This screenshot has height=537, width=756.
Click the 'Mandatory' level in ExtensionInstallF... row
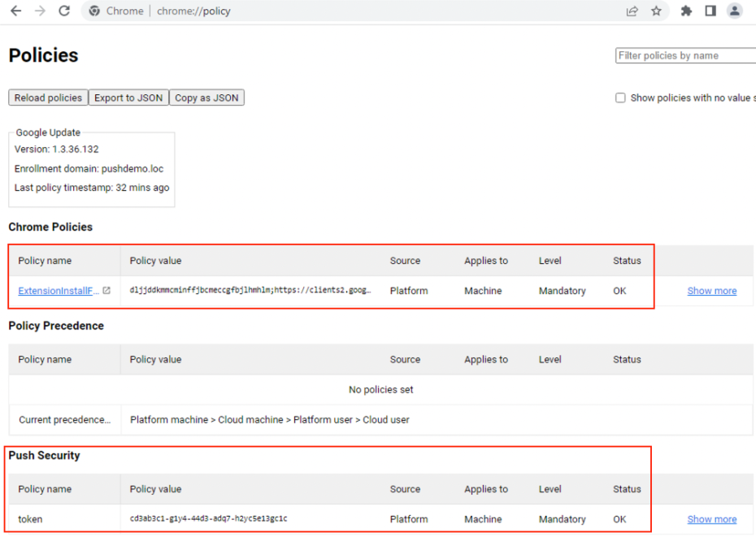coord(563,291)
